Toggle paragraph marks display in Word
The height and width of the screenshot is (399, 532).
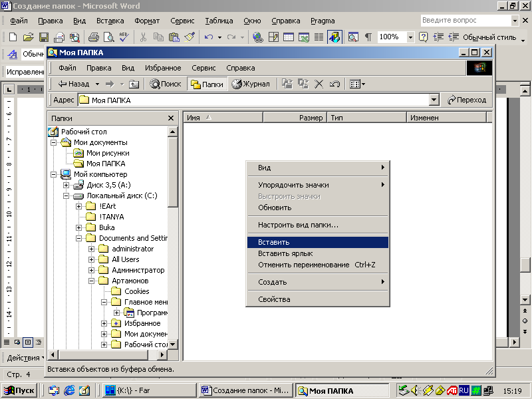point(368,37)
